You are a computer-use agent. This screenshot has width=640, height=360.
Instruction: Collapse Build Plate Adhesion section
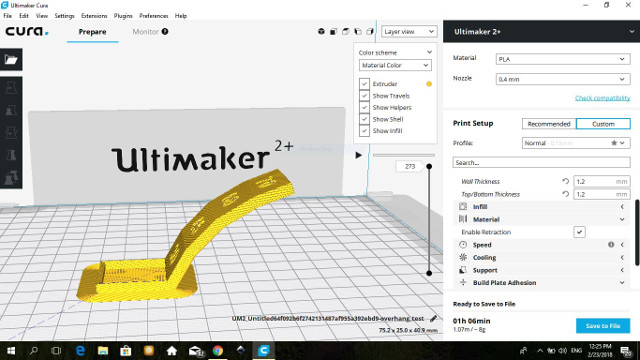tap(541, 282)
